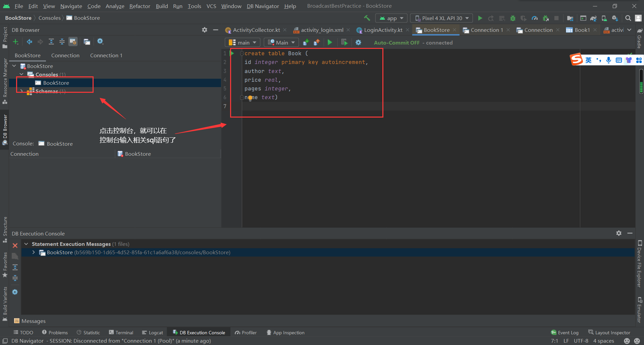
Task: Open console settings gear
Action: click(x=358, y=43)
